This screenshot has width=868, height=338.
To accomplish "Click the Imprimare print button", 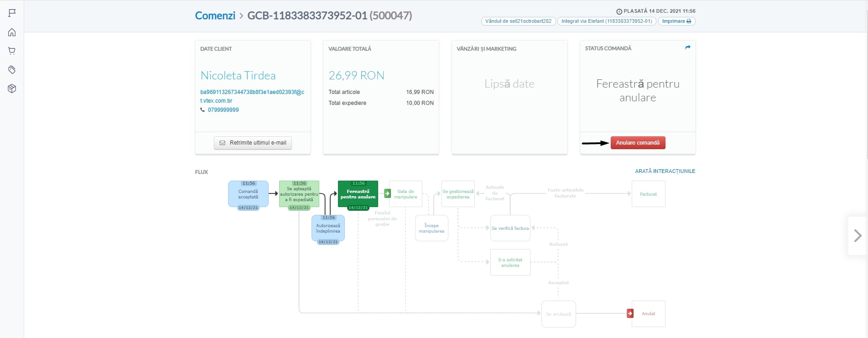I will [676, 21].
